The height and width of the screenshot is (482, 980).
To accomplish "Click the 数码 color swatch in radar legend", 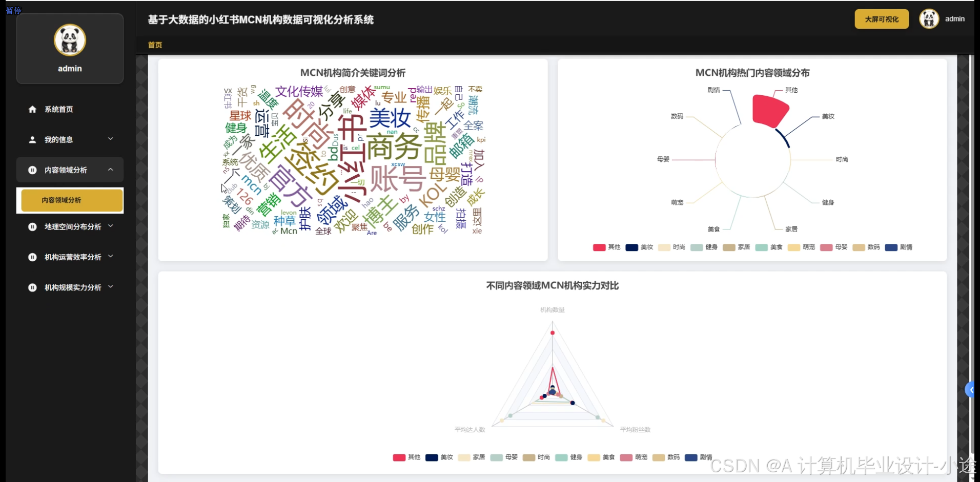I will point(659,457).
